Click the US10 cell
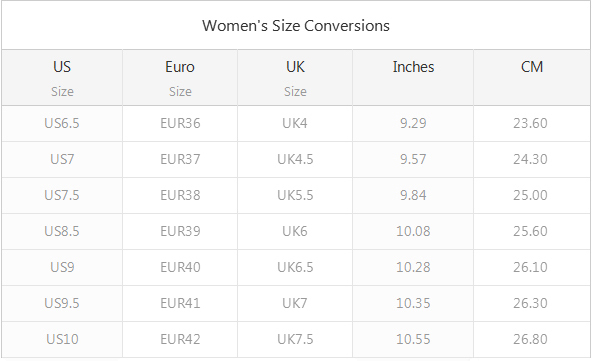The width and height of the screenshot is (592, 361). click(62, 339)
